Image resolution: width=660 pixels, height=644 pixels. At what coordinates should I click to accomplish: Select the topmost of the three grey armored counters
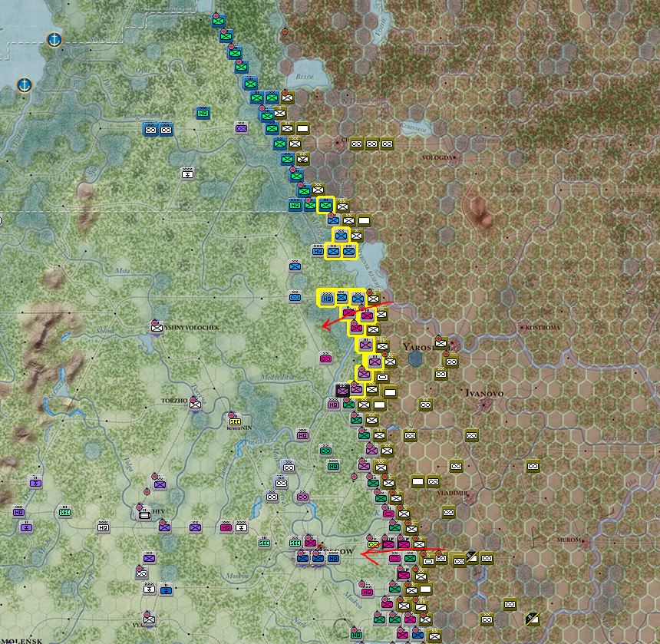(x=289, y=467)
